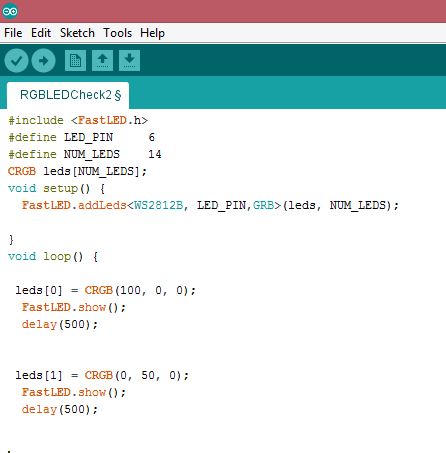The image size is (446, 453).
Task: Click the Open sketch up-arrow icon
Action: tap(102, 61)
